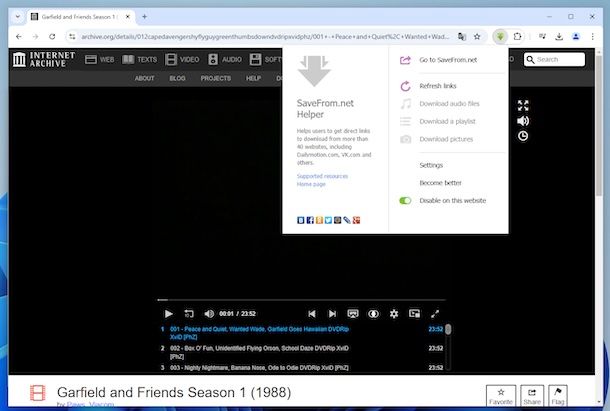Skip to previous playlist item

pyautogui.click(x=312, y=314)
